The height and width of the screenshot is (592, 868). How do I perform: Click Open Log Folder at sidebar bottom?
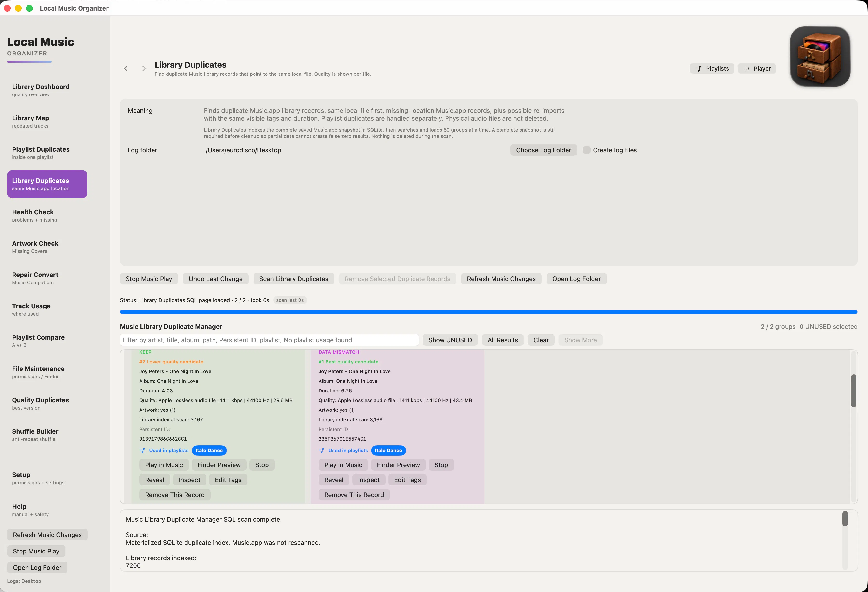[37, 568]
